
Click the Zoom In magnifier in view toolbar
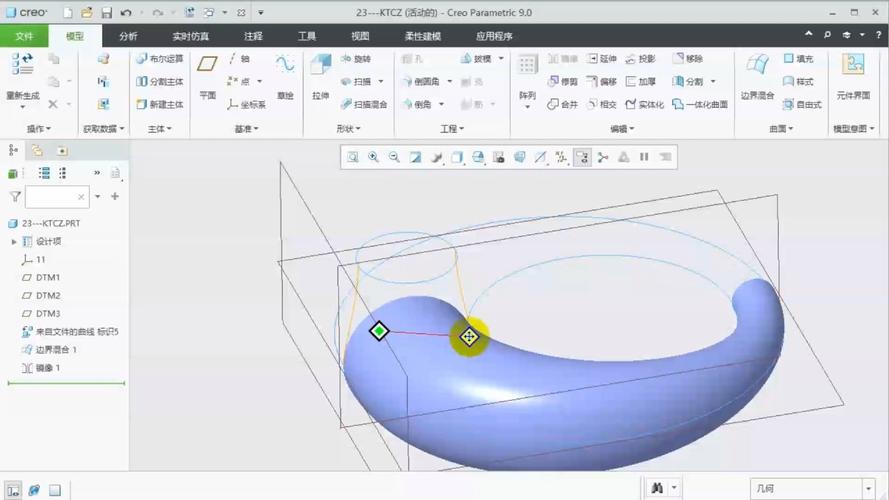[373, 157]
